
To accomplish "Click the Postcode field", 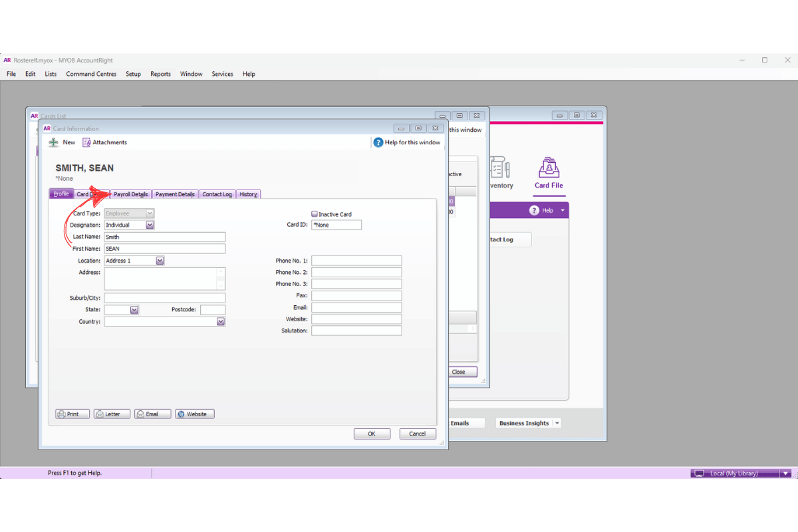I will pos(213,310).
